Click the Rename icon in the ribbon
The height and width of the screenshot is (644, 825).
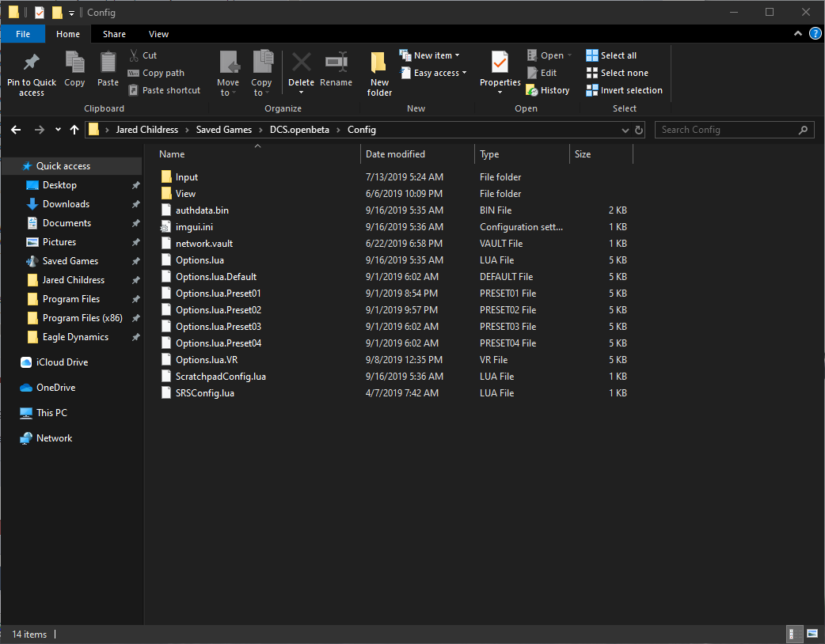click(336, 62)
